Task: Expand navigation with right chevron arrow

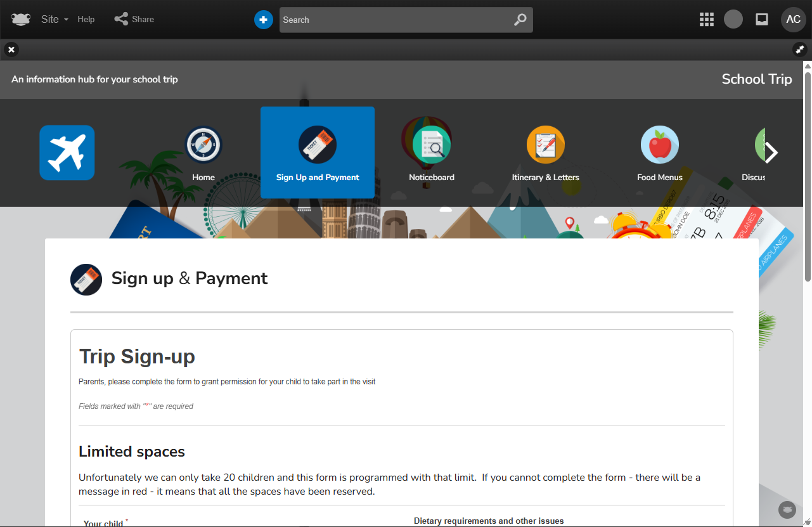Action: [771, 152]
